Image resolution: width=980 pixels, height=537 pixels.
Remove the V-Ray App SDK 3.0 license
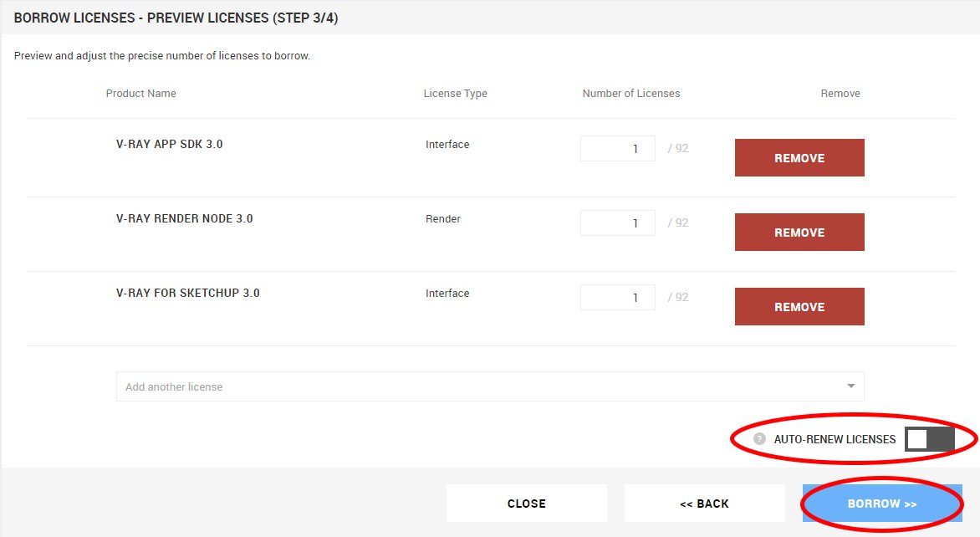coord(799,157)
